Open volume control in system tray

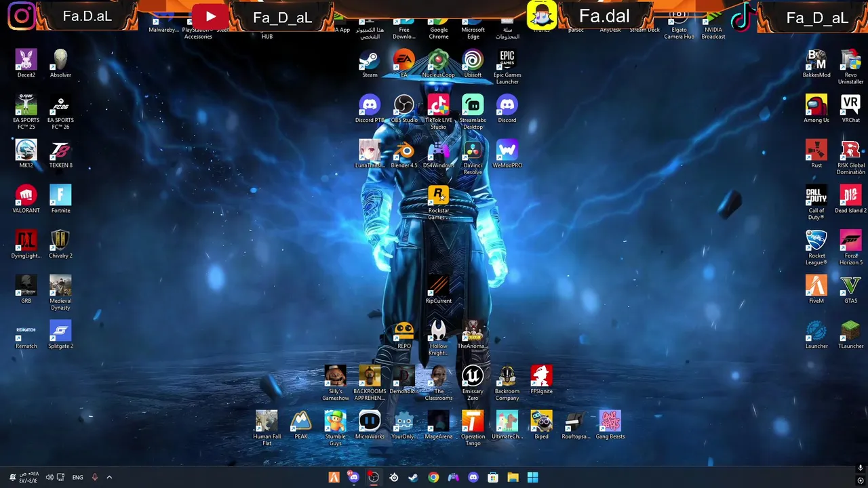[x=49, y=477]
